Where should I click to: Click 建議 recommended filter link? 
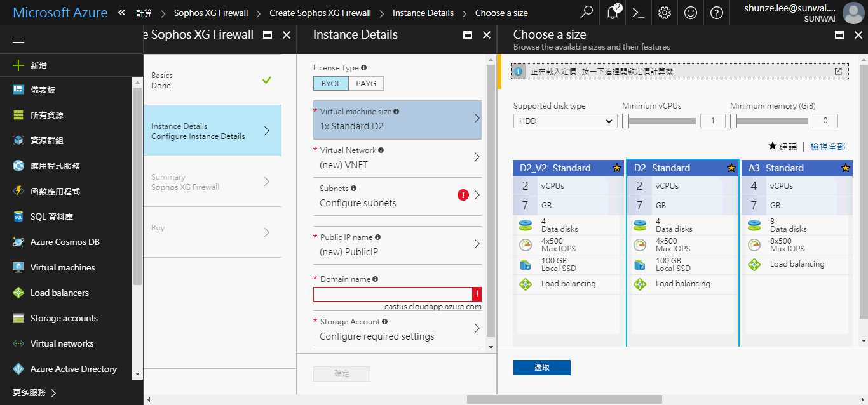coord(788,147)
